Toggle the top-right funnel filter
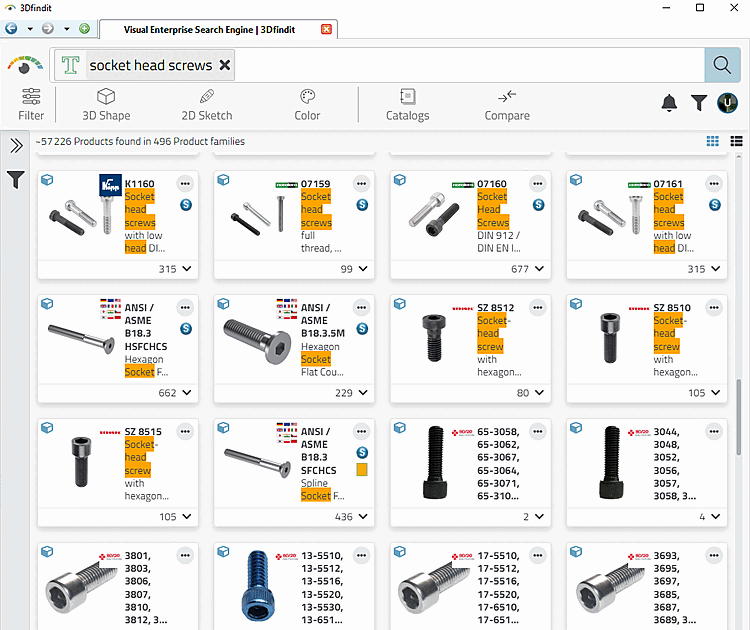750x630 pixels. 699,103
